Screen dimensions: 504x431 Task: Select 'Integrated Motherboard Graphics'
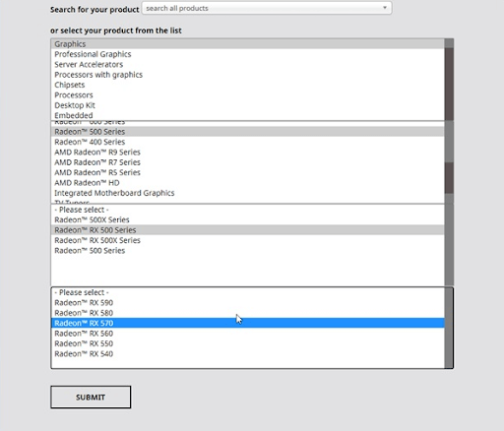(x=248, y=193)
